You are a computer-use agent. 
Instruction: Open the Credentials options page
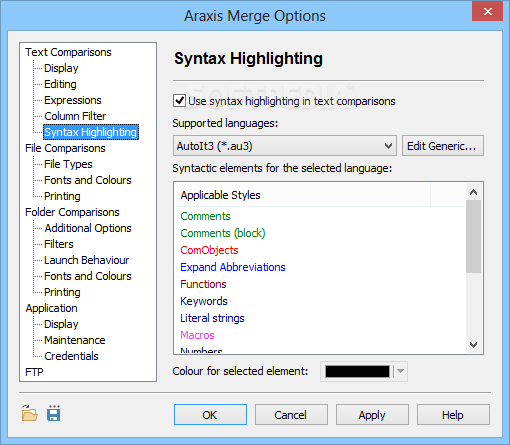click(71, 356)
